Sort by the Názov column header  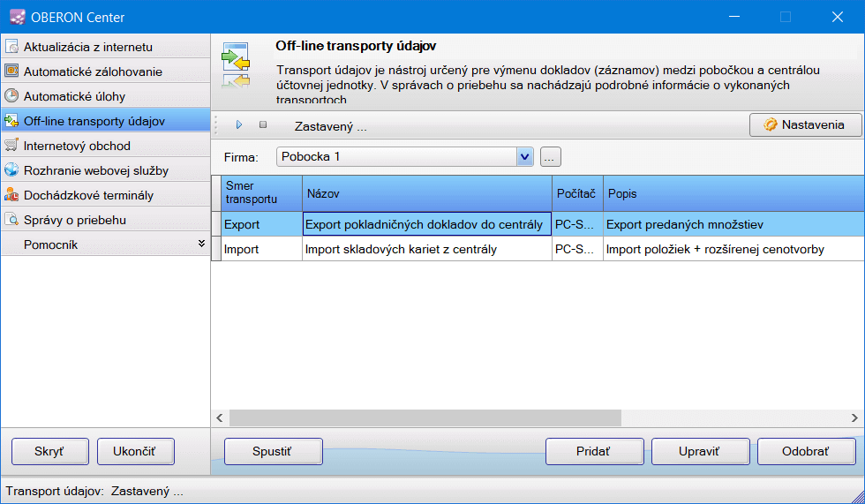427,193
